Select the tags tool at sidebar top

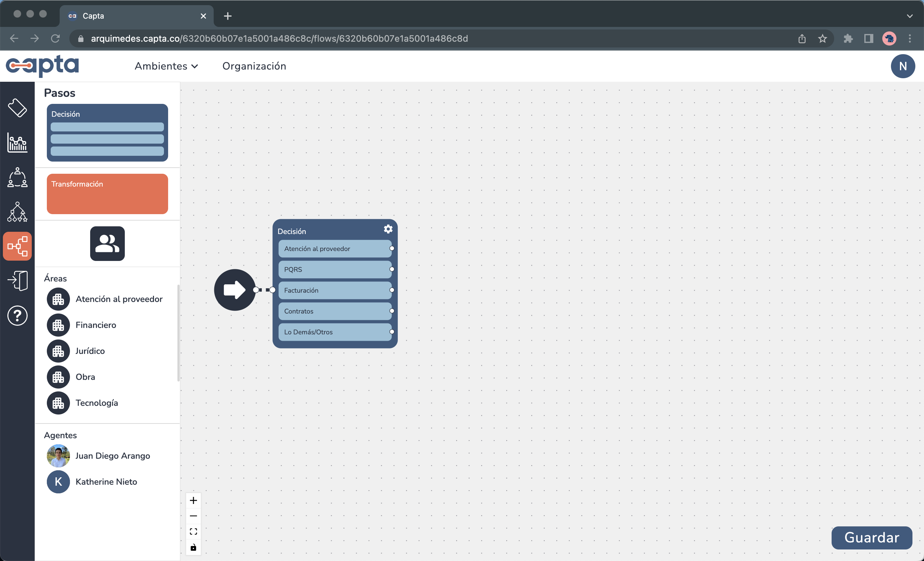[18, 108]
